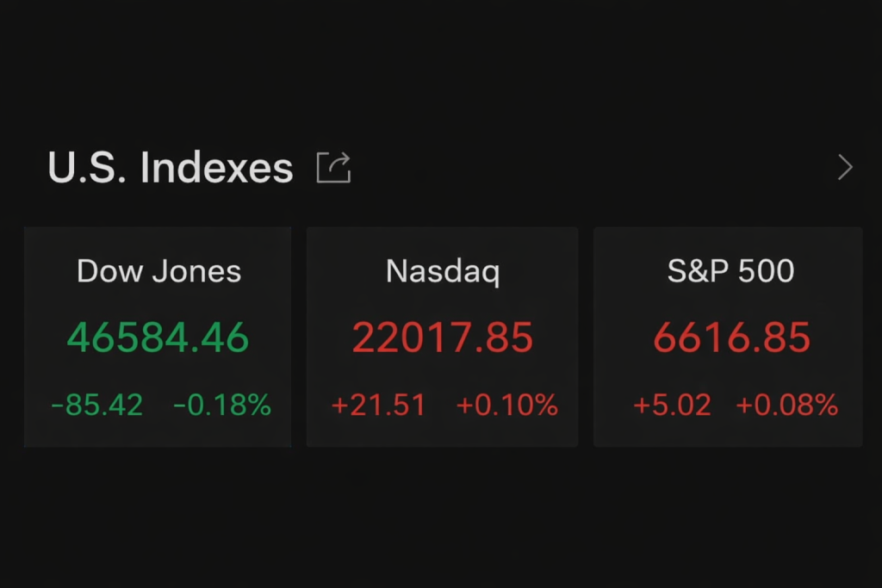Image resolution: width=882 pixels, height=588 pixels.
Task: Tap the red Nasdaq price 22017.85
Action: 442,337
